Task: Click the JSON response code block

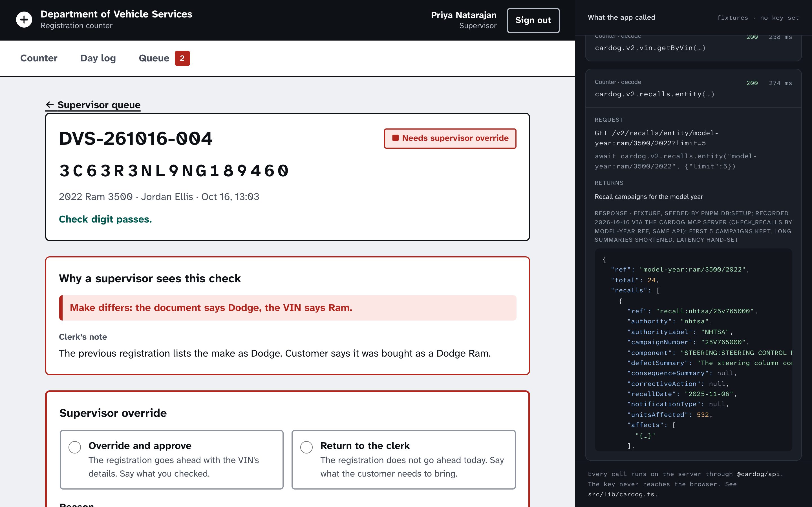Action: 693,350
